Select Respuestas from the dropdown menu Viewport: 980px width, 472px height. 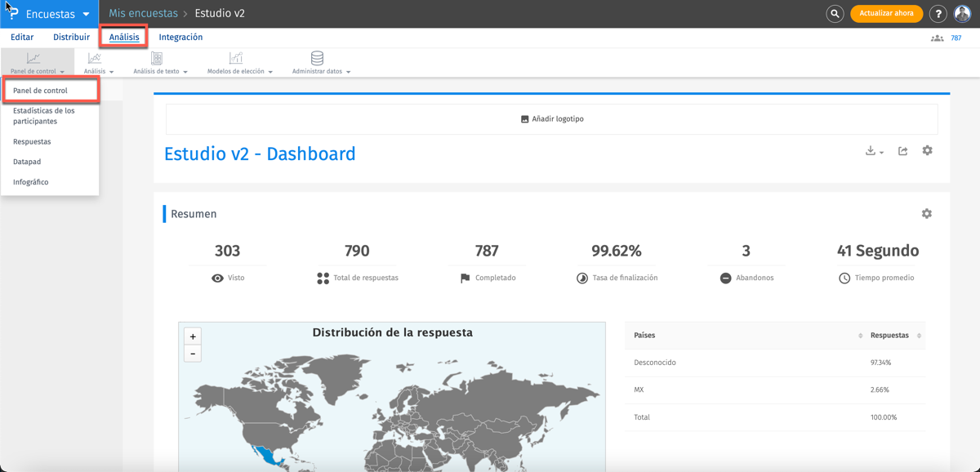tap(32, 142)
